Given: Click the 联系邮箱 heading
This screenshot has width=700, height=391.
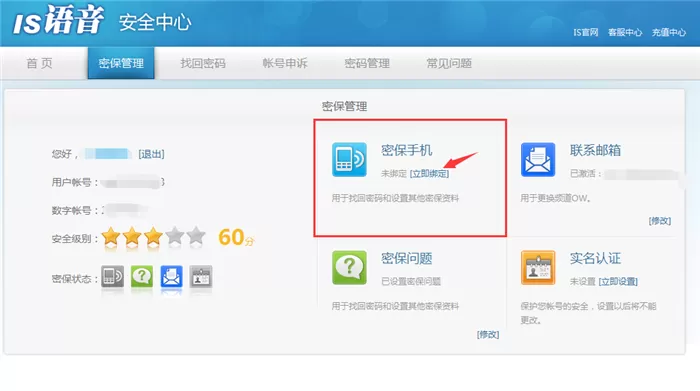Looking at the screenshot, I should pos(596,150).
